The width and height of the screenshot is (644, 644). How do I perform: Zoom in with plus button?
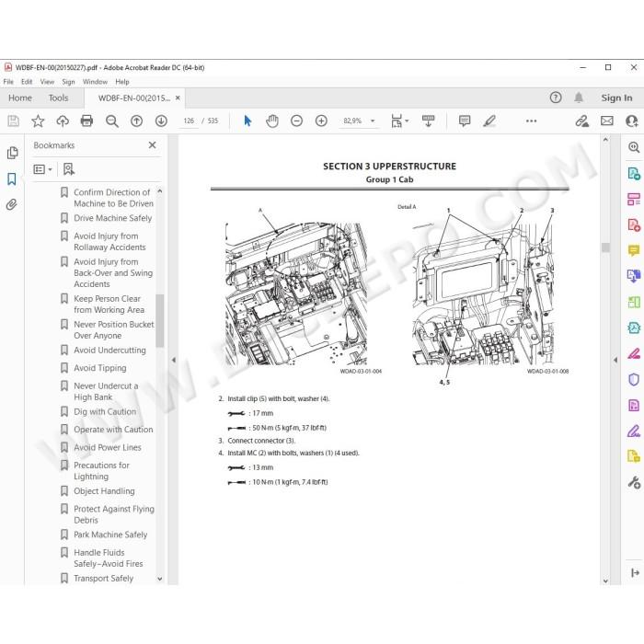pos(321,121)
